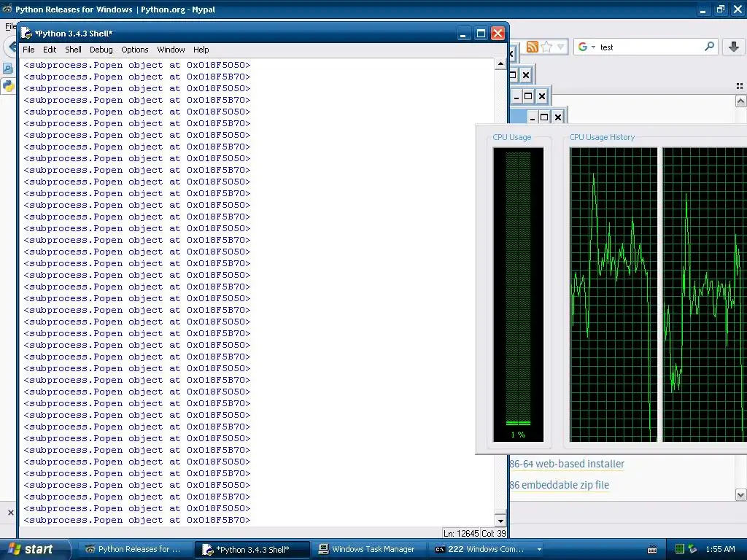Click the second CPU Usage History graph

[x=705, y=295]
